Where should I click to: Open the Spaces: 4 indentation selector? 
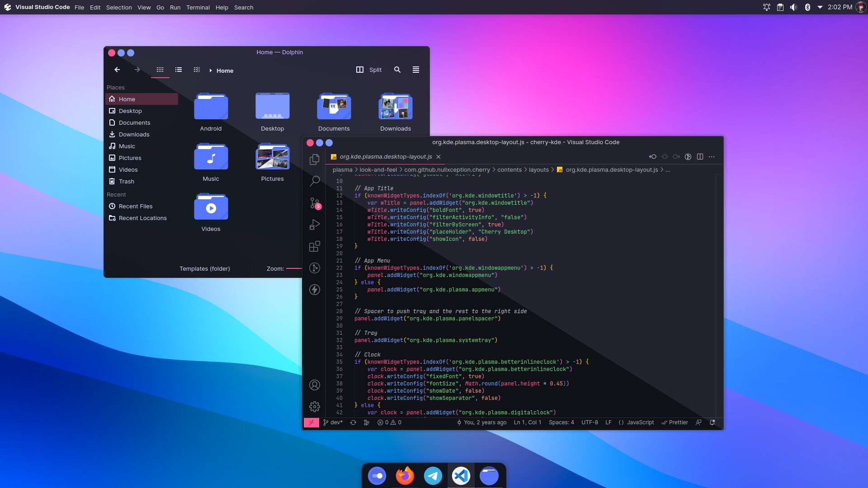(x=561, y=422)
